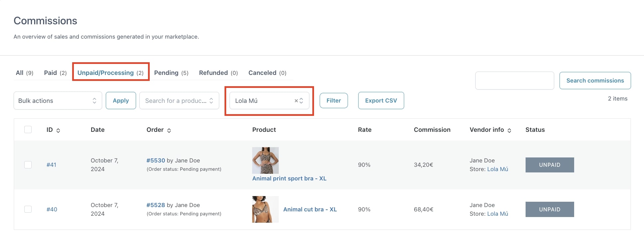This screenshot has height=243, width=644.
Task: Click the October 7, 2024 date for #41
Action: [104, 165]
